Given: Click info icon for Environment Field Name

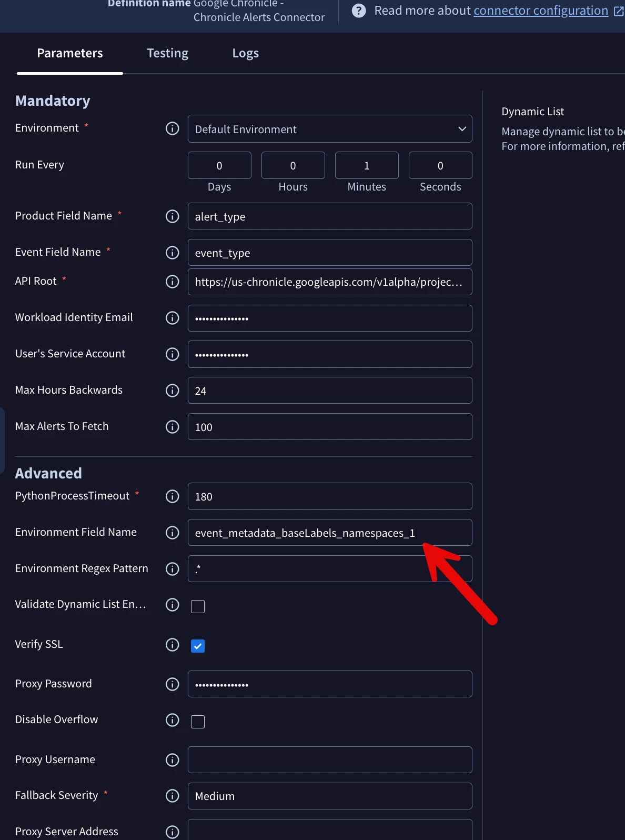Looking at the screenshot, I should 173,533.
